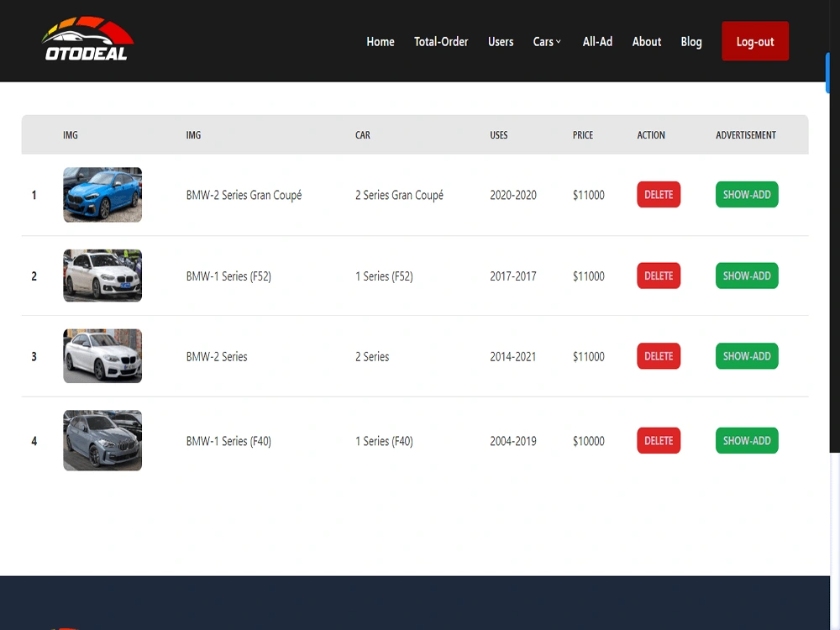
Task: Open the About page
Action: [x=647, y=42]
